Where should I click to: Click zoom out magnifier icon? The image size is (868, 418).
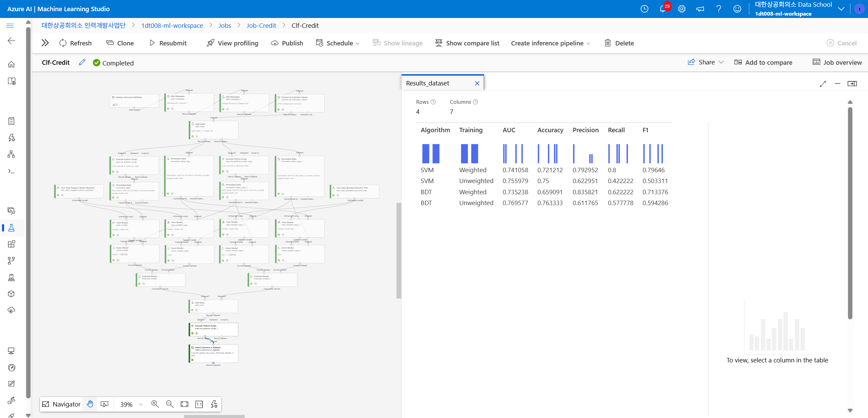[x=170, y=404]
